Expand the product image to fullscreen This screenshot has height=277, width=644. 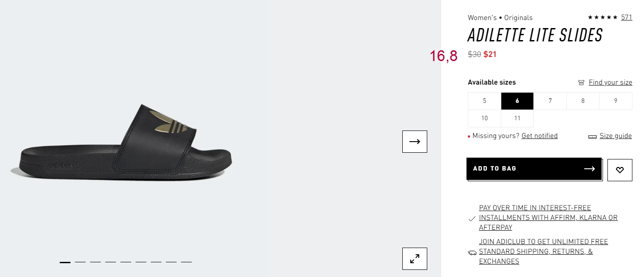(x=415, y=259)
